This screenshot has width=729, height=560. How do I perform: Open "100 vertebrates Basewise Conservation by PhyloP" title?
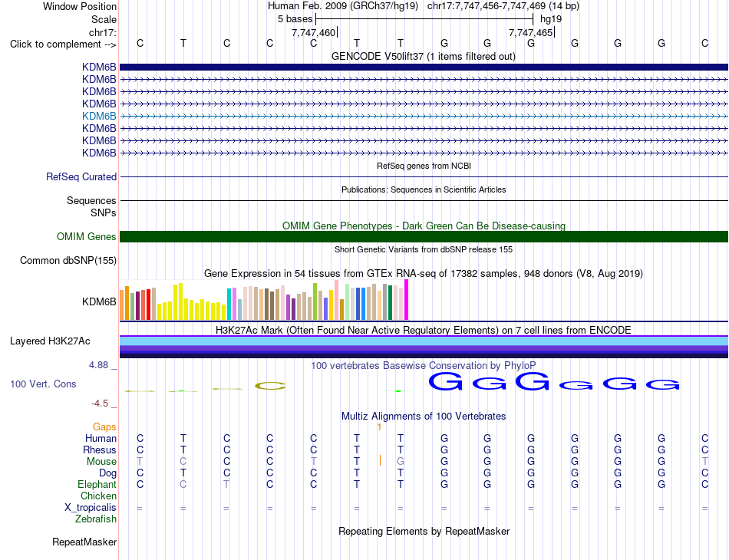tap(424, 366)
